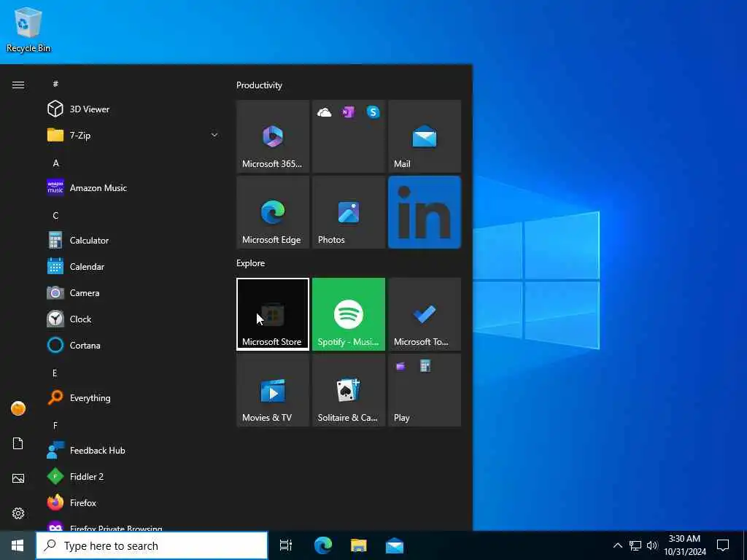
Task: Open Microsoft To Do tile
Action: pyautogui.click(x=425, y=314)
